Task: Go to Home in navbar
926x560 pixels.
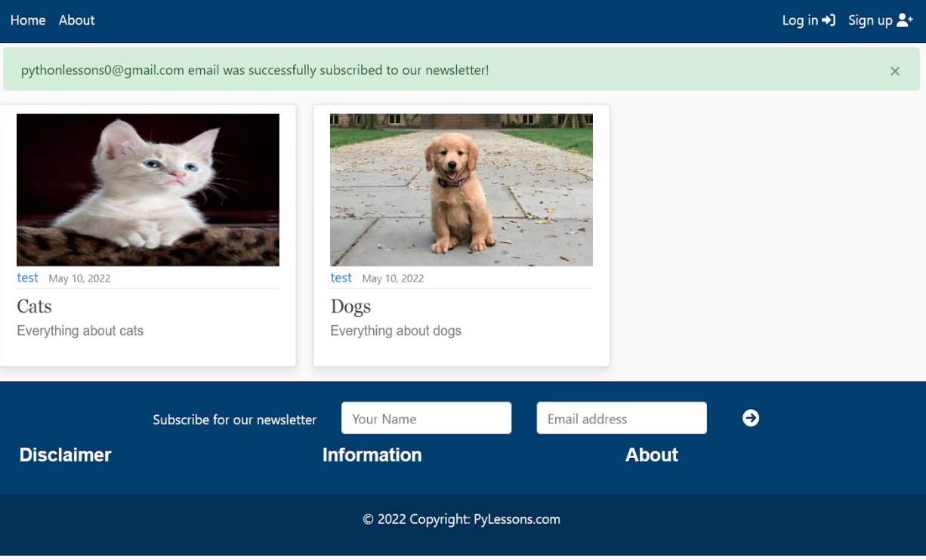Action: point(28,20)
